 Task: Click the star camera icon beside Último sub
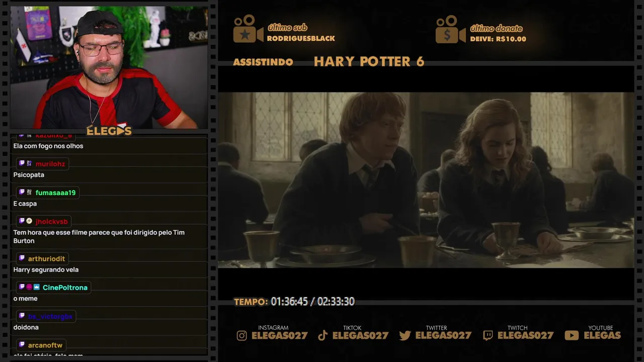point(248,29)
